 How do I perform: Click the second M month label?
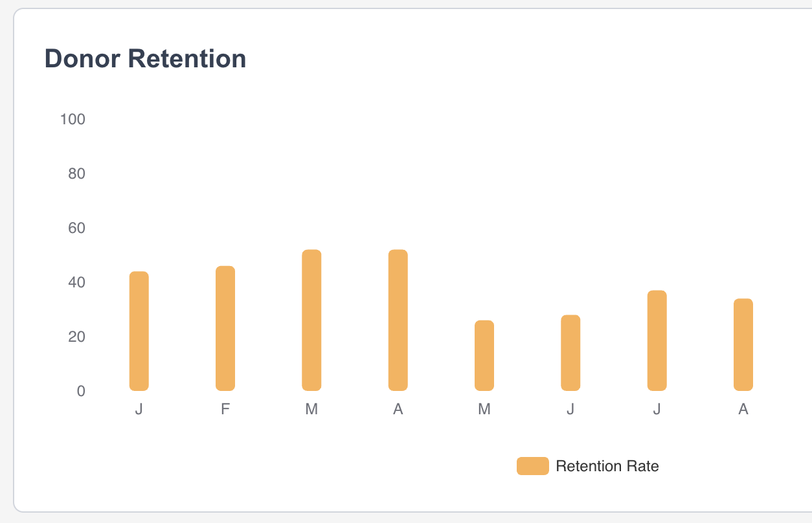[x=484, y=409]
